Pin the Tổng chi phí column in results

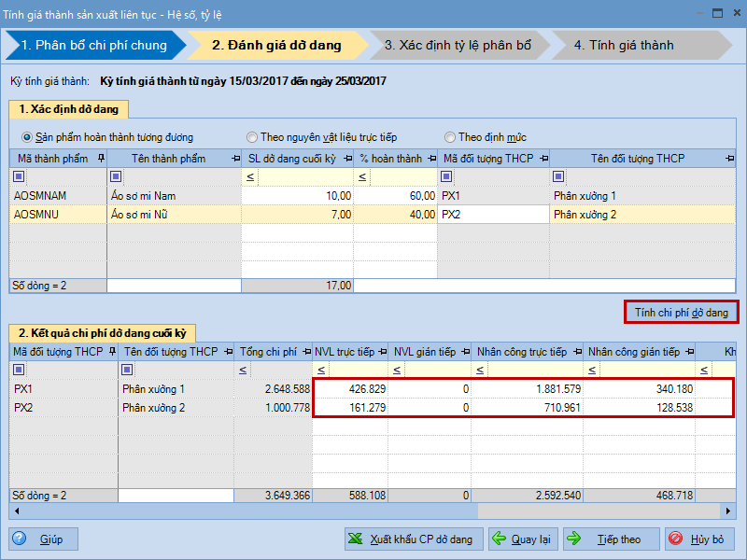306,352
